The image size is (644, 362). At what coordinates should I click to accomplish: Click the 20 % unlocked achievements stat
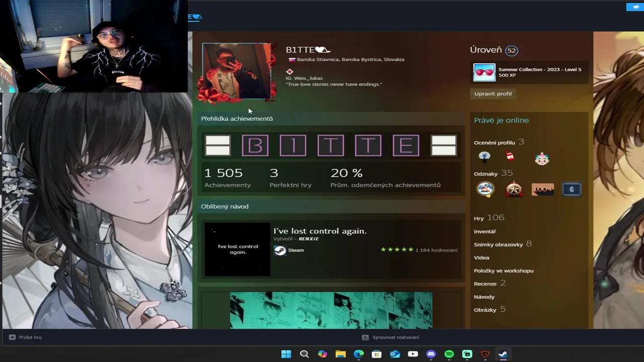click(385, 178)
